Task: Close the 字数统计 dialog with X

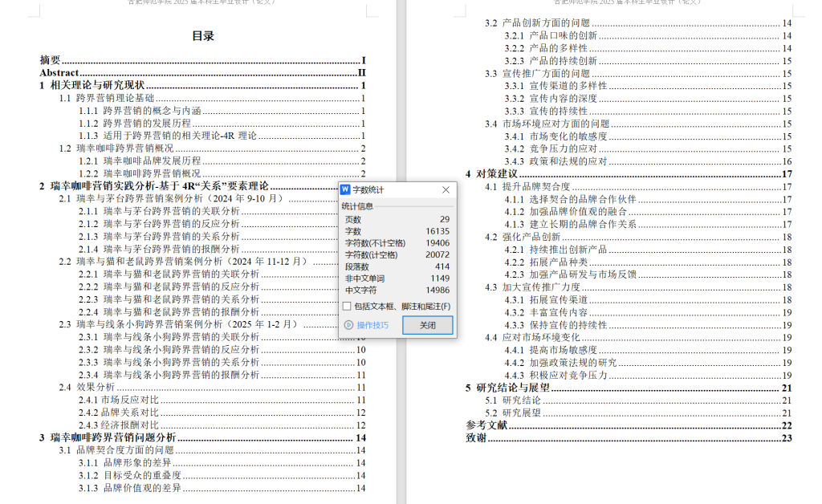Action: point(446,190)
